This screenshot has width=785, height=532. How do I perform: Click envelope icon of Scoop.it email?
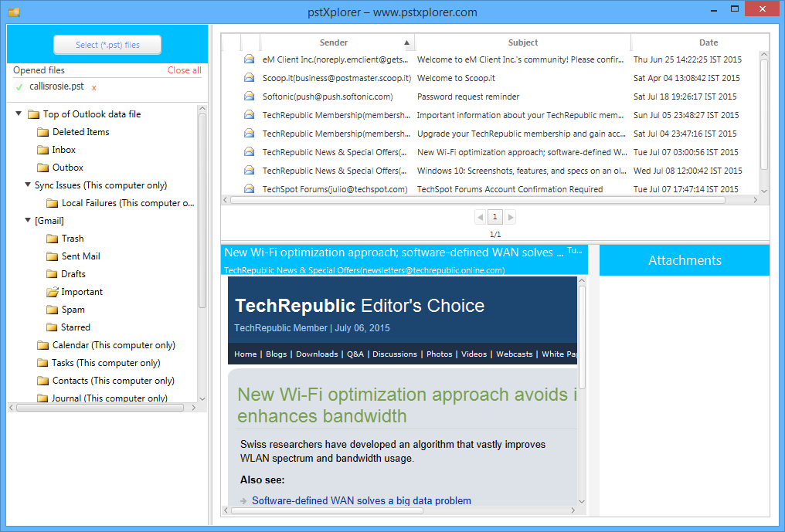click(249, 77)
